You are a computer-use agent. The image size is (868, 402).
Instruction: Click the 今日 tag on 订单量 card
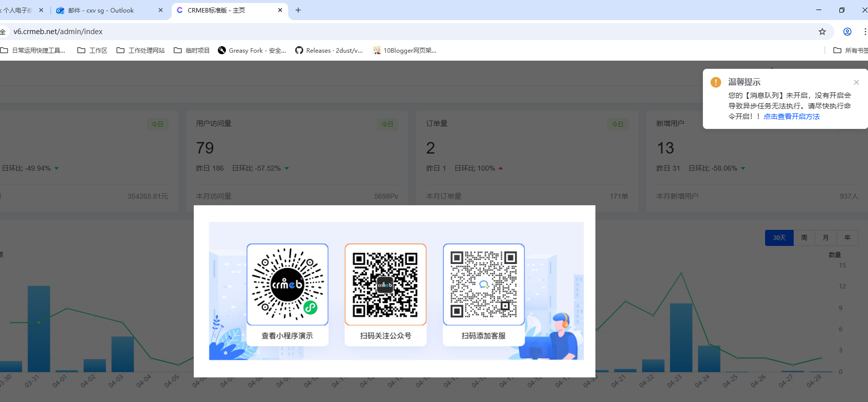click(x=617, y=124)
